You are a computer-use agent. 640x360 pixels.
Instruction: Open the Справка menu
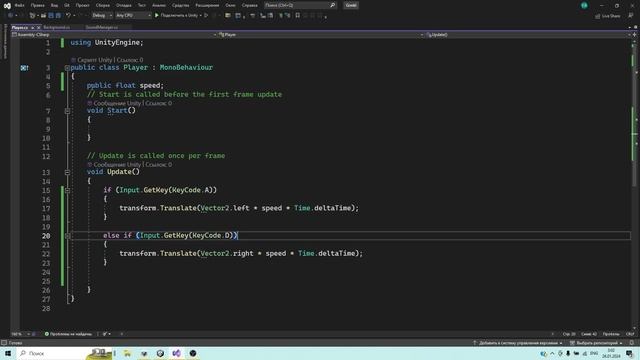[249, 5]
